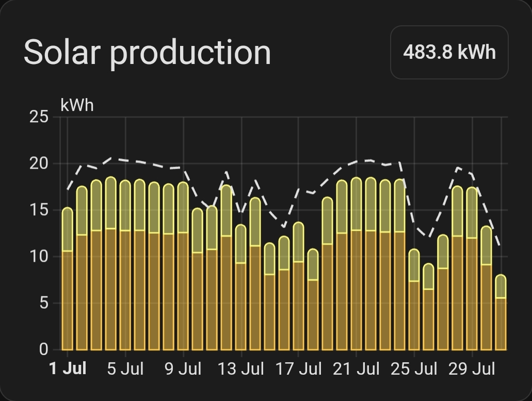This screenshot has height=401, width=532.
Task: Select the bar above 25 Jul label
Action: (x=414, y=299)
